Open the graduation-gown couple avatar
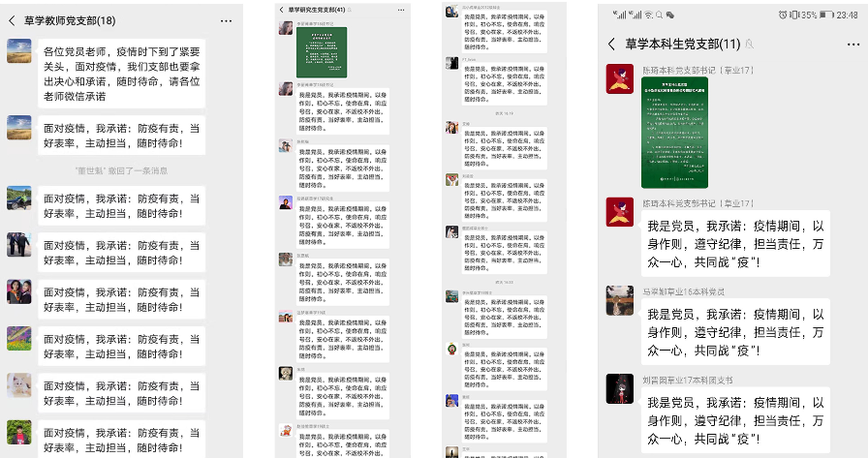 click(x=18, y=292)
